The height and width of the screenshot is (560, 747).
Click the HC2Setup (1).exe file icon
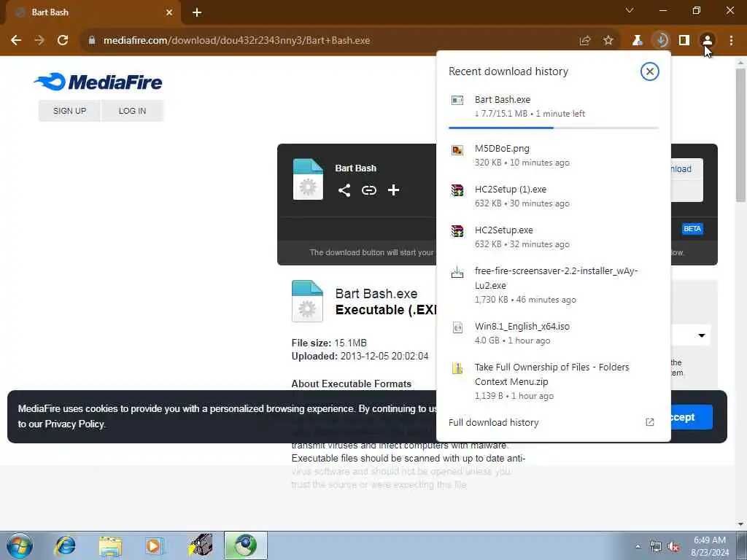click(457, 190)
